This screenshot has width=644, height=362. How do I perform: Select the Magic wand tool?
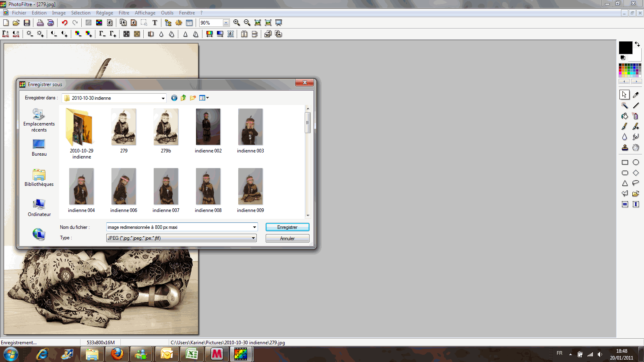pos(625,105)
